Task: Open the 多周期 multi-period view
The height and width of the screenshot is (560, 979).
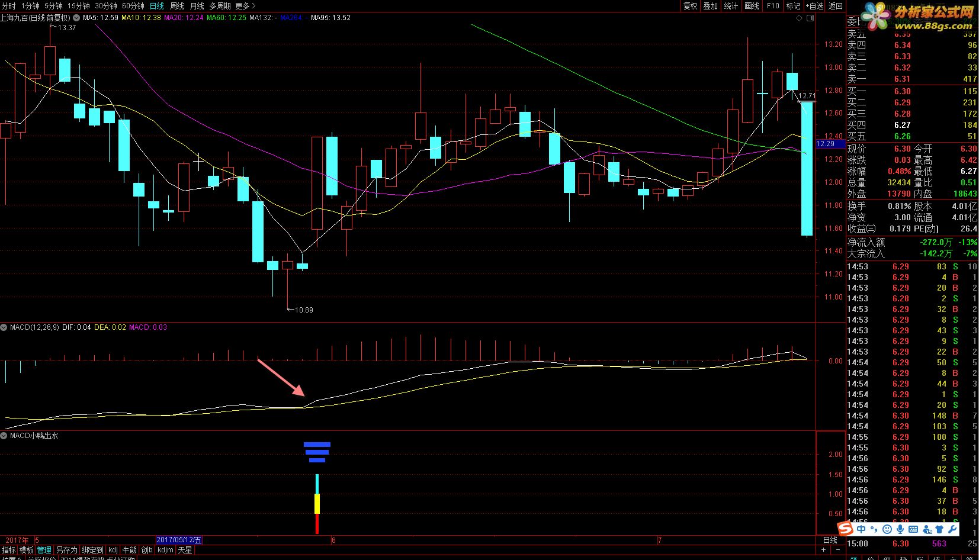Action: [220, 6]
